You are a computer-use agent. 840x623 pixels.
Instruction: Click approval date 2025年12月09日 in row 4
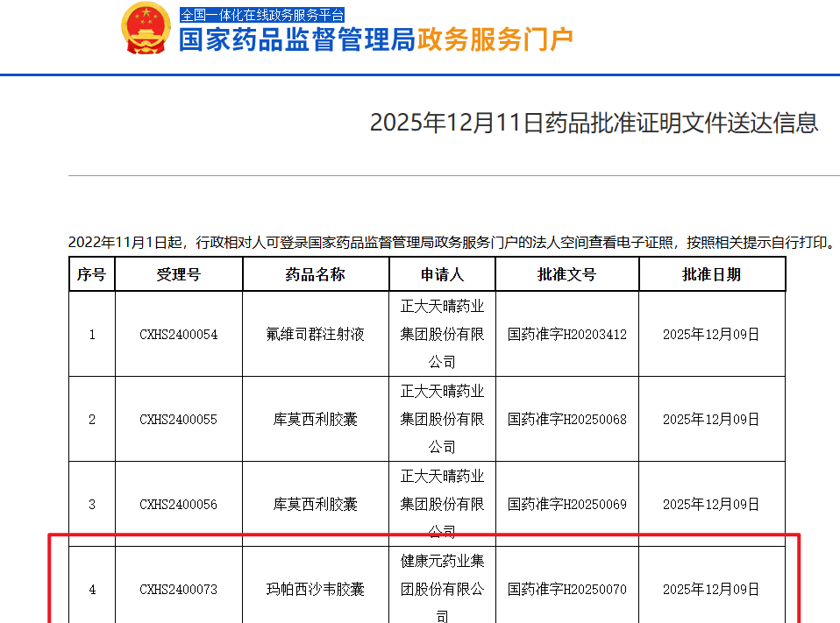pos(711,590)
